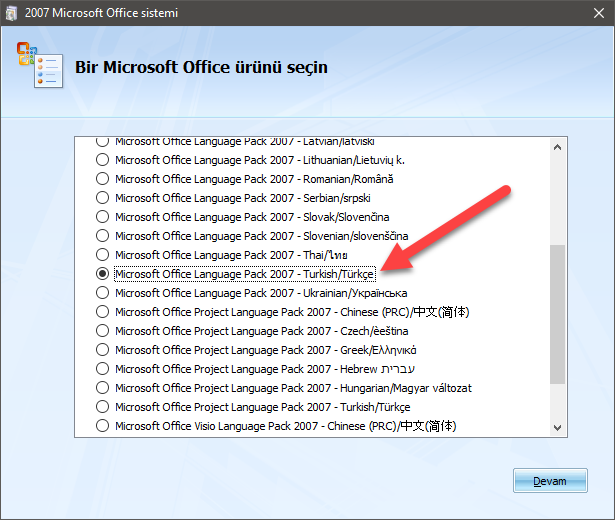This screenshot has height=520, width=615.
Task: Select Project Language Pack Chinese (PRC) radio
Action: 102,312
